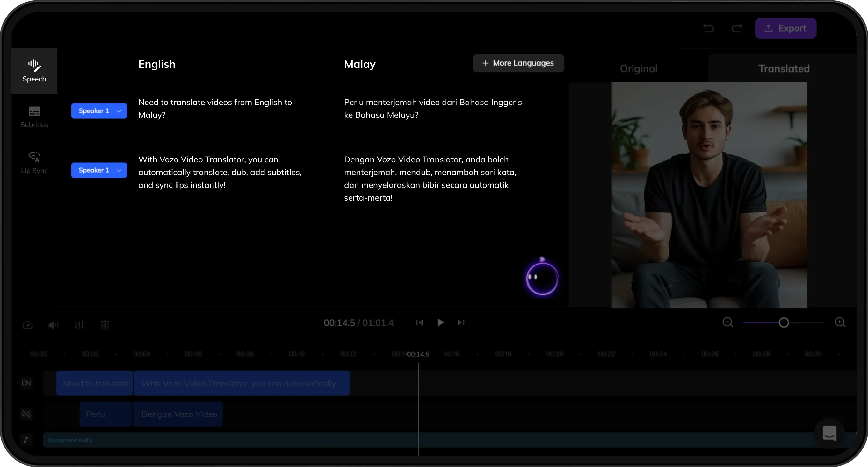Select the 'Perlu' timeline clip
This screenshot has height=467, width=868.
click(x=105, y=414)
